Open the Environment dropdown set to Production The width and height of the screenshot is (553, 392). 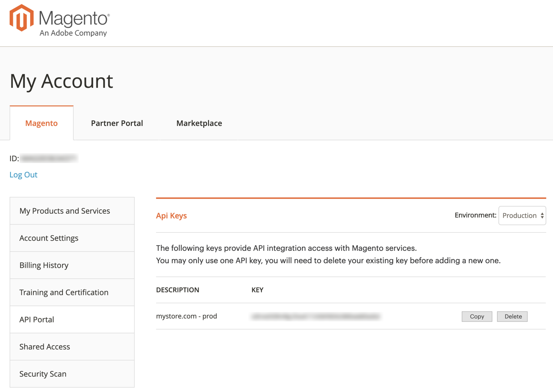[522, 216]
